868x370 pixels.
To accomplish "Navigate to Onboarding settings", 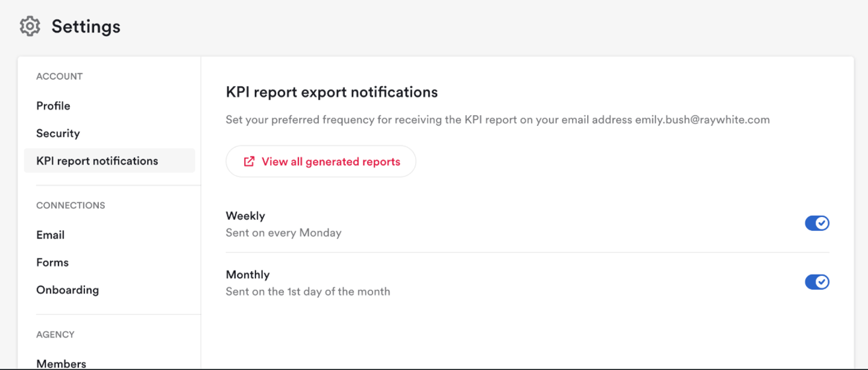I will [68, 290].
